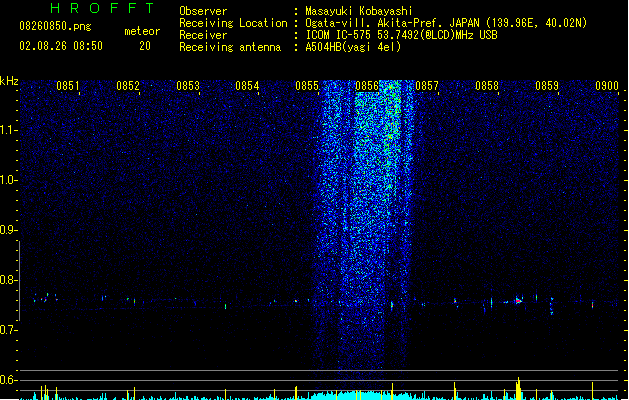This screenshot has height=400, width=629.
Task: Click the 0.6 kHz axis label
Action: [x=8, y=380]
